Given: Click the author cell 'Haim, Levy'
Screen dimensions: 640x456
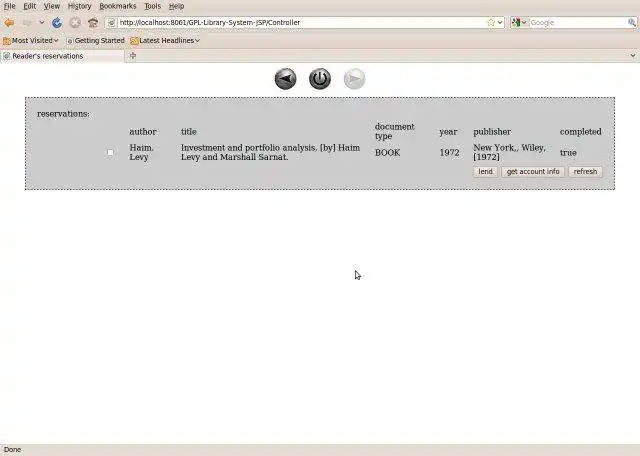Looking at the screenshot, I should pyautogui.click(x=141, y=152).
